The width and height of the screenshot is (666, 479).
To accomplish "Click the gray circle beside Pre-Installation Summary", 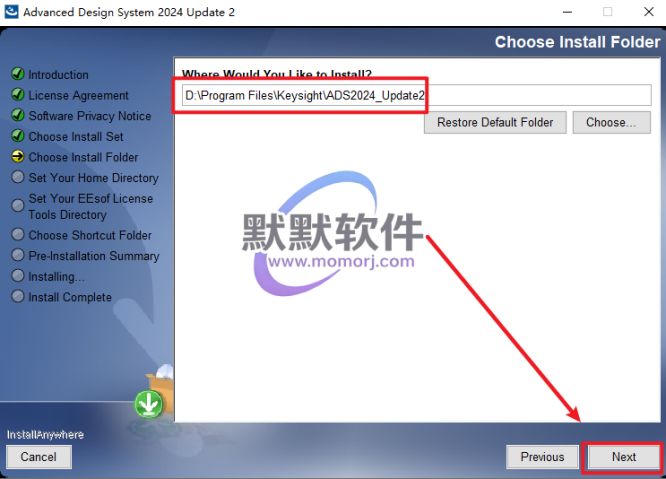I will (18, 255).
